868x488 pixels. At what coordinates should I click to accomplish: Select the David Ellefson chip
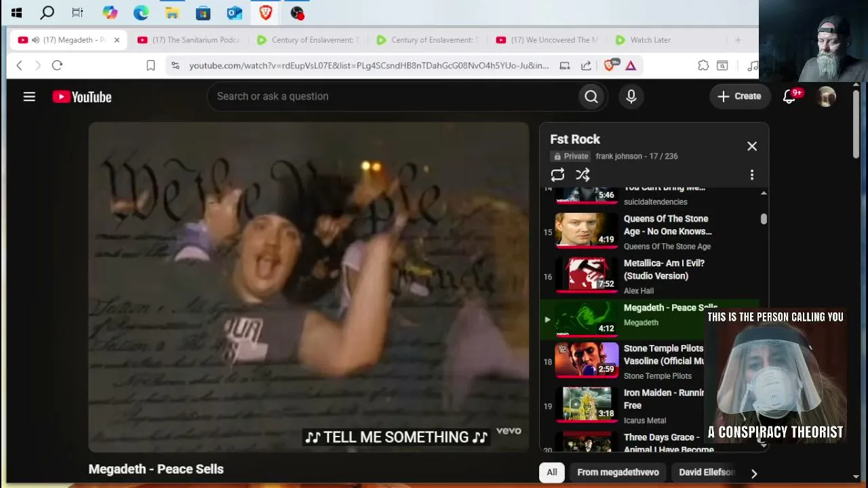tap(707, 472)
